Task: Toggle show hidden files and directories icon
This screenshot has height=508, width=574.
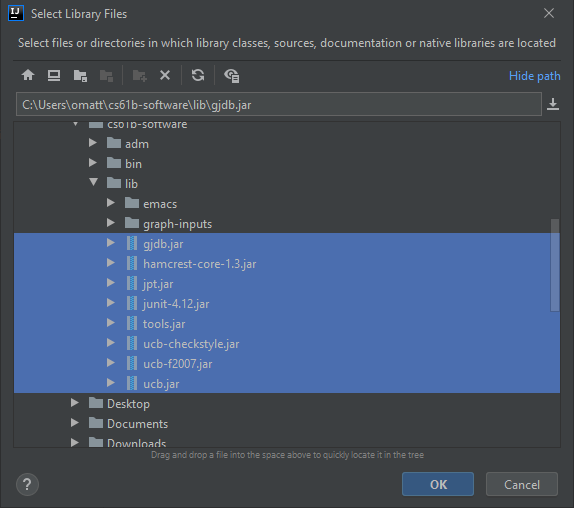Action: (x=231, y=76)
